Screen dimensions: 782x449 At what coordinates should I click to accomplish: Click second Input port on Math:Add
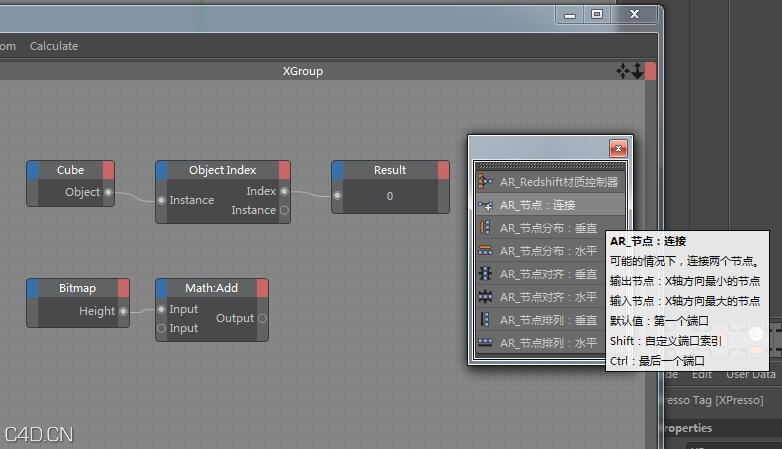(162, 328)
